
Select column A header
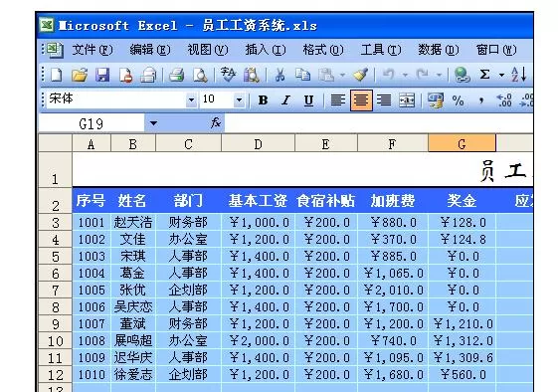92,143
